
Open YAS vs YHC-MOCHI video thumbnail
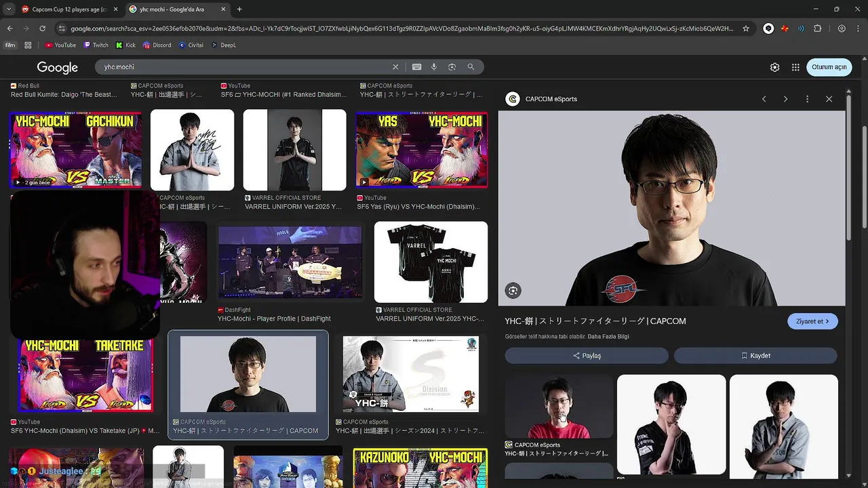[421, 150]
